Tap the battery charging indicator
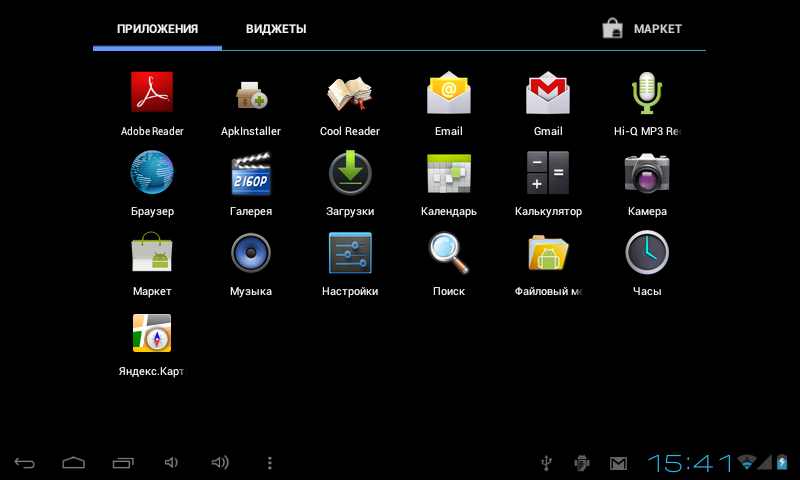Viewport: 800px width, 480px height. point(782,462)
